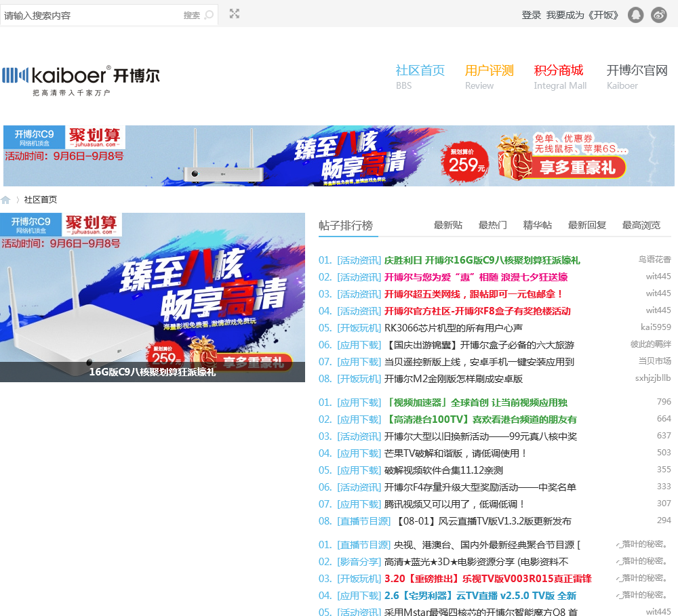Open the C9 八核 slideshow image
The height and width of the screenshot is (616, 678).
(152, 297)
